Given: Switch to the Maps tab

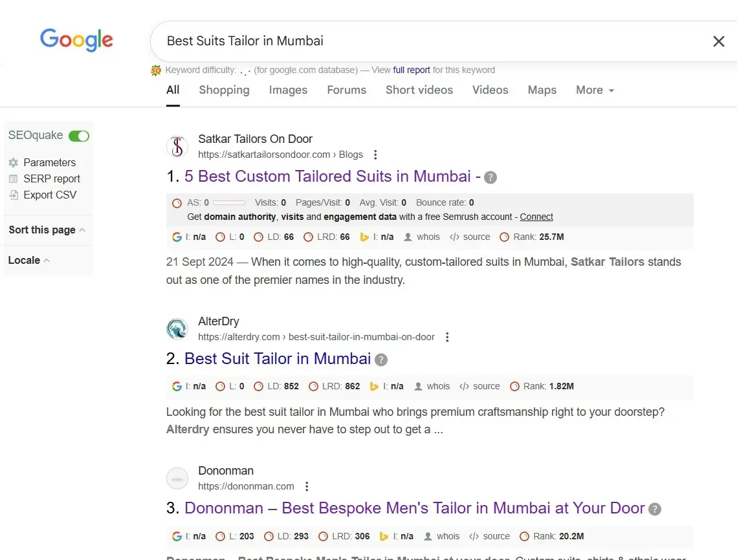Looking at the screenshot, I should coord(542,90).
